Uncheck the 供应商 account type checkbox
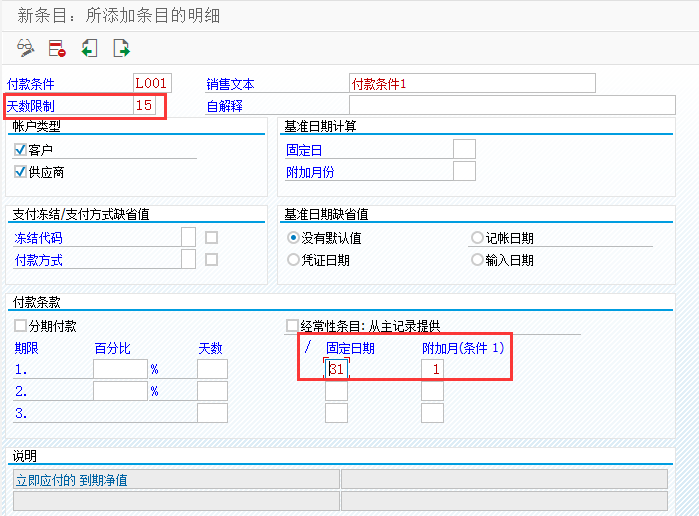Screen dimensions: 699x516 [x=20, y=172]
